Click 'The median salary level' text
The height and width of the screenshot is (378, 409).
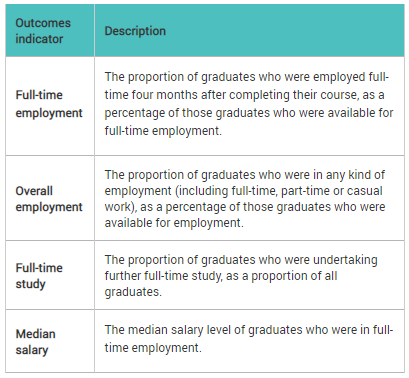coord(168,330)
